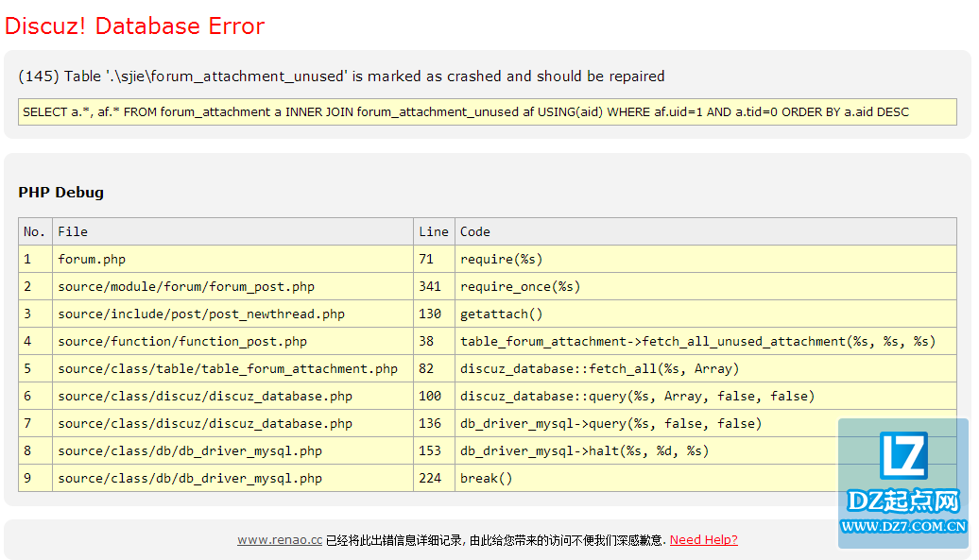Click the db_driver_mysql->query code cell
979x560 pixels.
coord(706,423)
